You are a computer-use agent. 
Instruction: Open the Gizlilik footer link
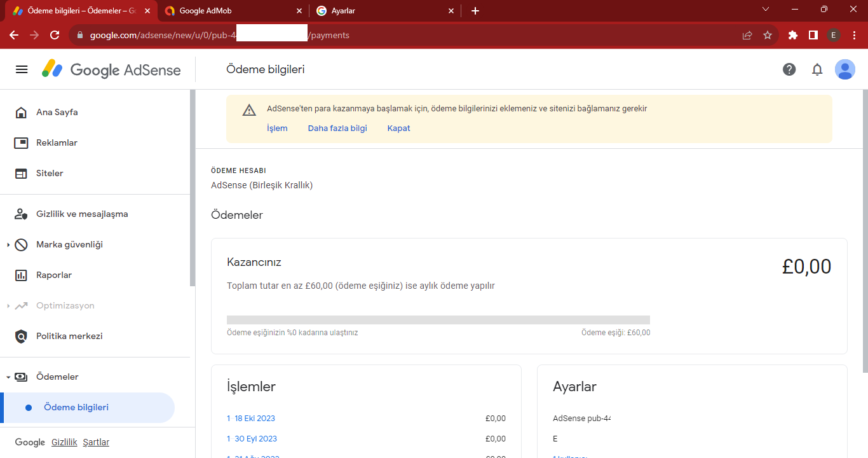tap(64, 443)
